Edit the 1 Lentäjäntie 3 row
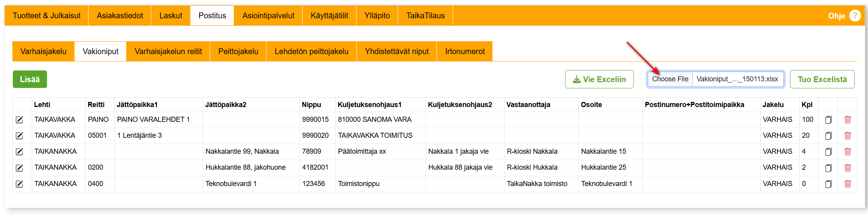This screenshot has width=868, height=216. [x=19, y=136]
